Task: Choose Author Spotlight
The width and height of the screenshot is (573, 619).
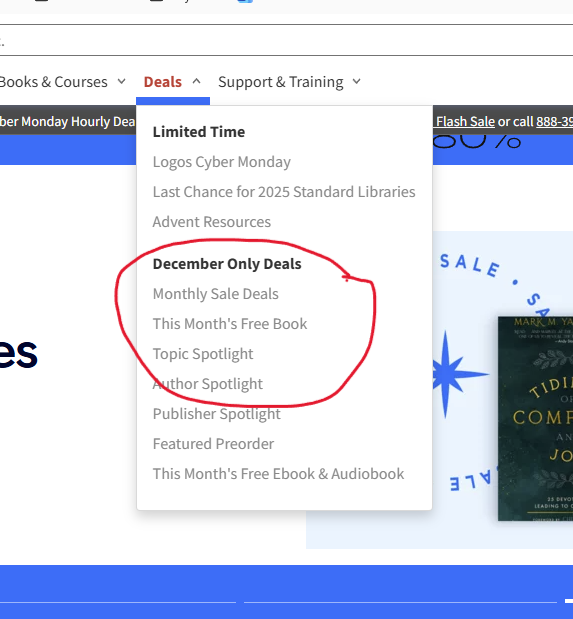Action: coord(208,384)
